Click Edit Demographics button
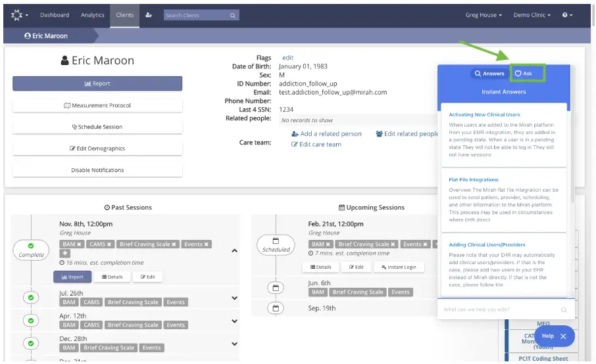This screenshot has height=364, width=596. [97, 148]
